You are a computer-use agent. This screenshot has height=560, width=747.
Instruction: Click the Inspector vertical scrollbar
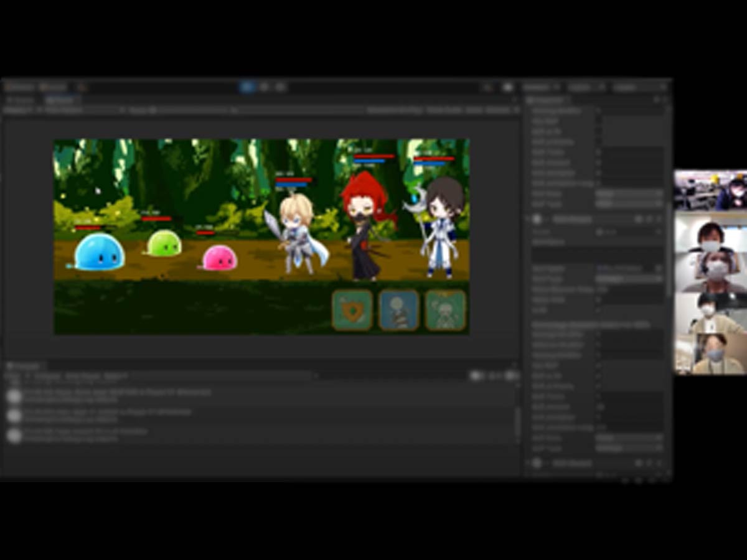(x=669, y=249)
